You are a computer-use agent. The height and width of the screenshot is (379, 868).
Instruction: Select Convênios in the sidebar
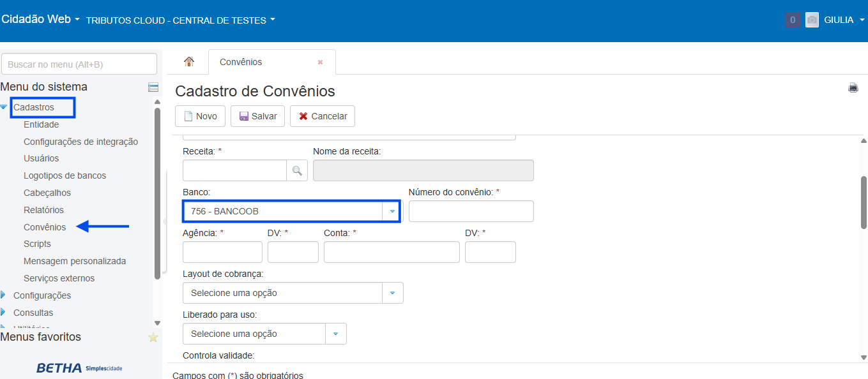point(45,227)
